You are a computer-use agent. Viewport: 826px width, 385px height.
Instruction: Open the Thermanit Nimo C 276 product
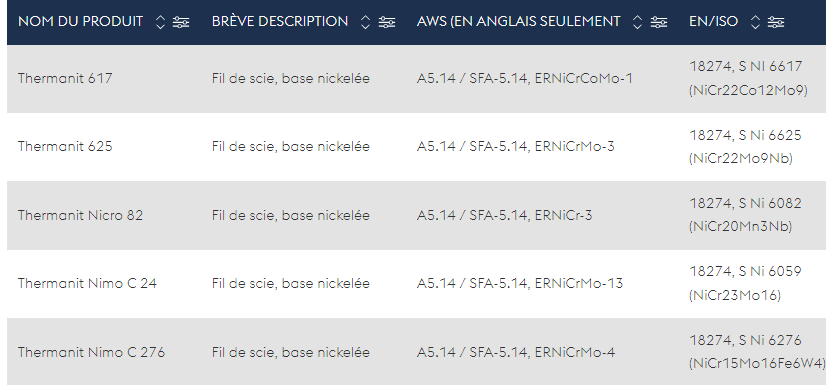(x=91, y=352)
